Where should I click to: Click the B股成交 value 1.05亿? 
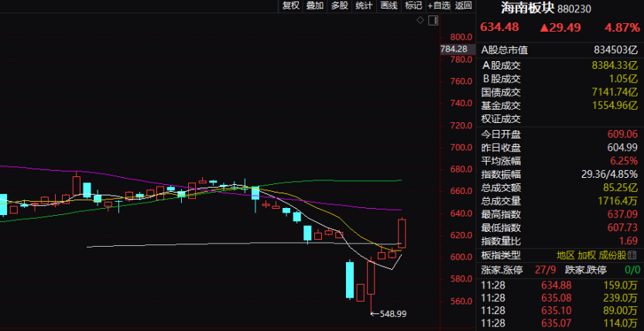pyautogui.click(x=623, y=79)
